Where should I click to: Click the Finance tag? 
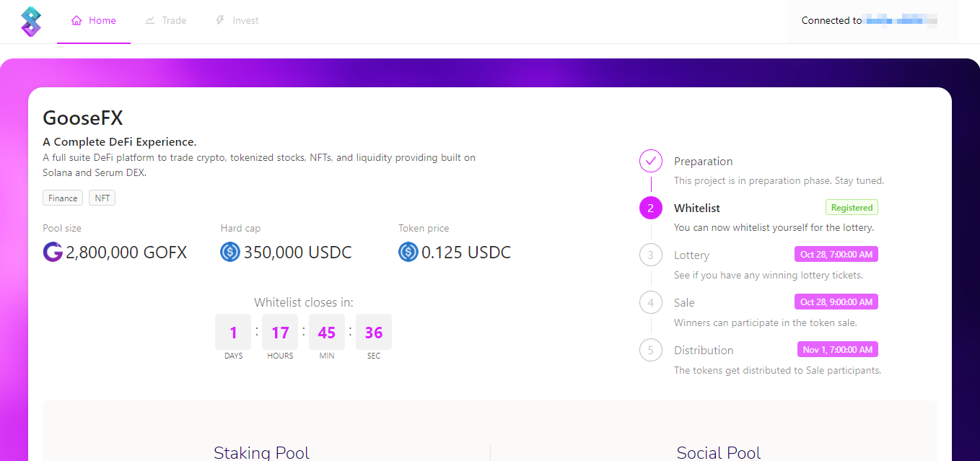[x=63, y=198]
